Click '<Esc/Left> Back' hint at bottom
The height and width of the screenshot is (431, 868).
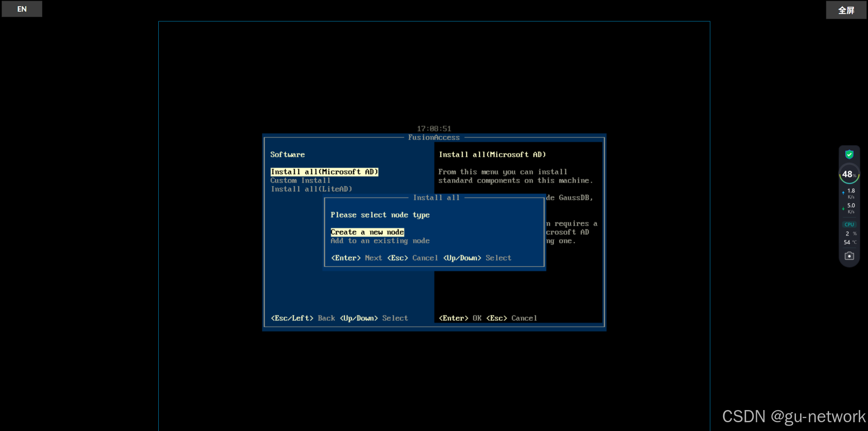303,318
